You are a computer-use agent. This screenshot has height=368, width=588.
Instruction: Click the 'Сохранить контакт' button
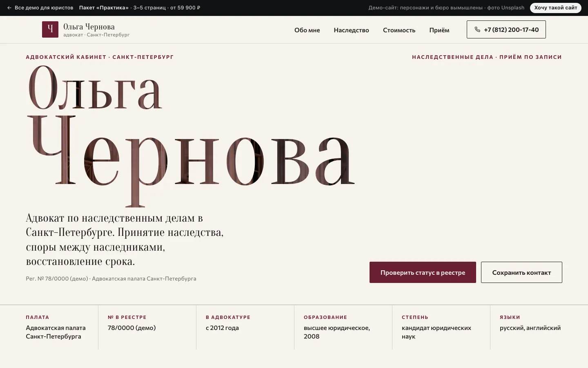pyautogui.click(x=521, y=272)
